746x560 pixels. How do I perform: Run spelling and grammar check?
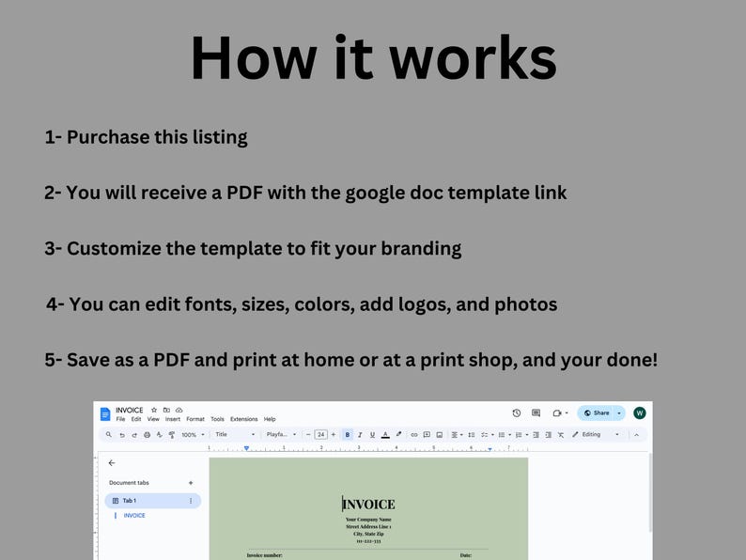[160, 435]
